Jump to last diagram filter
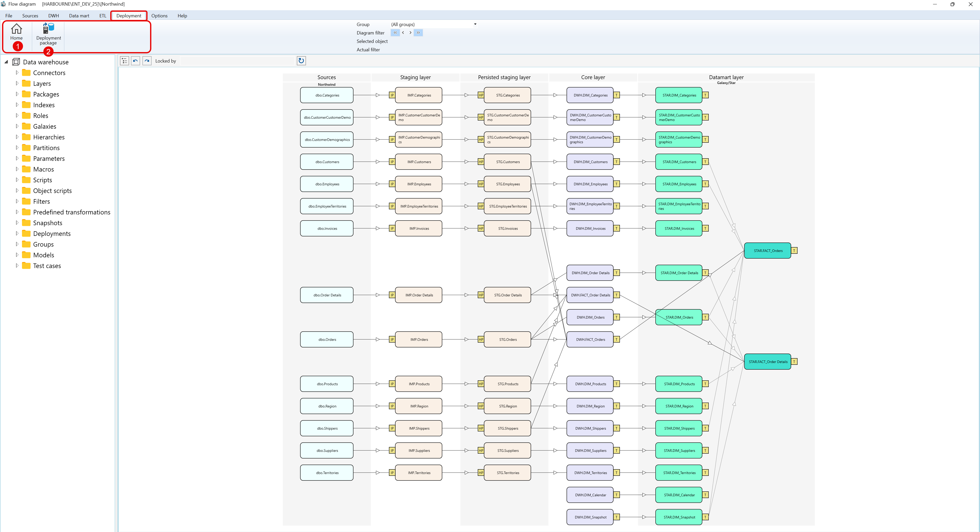Image resolution: width=980 pixels, height=532 pixels. (x=418, y=33)
